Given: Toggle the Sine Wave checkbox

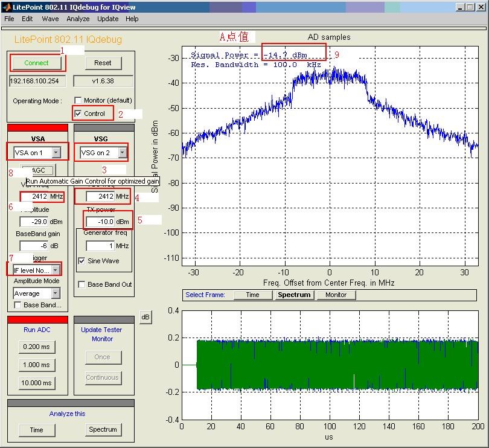Looking at the screenshot, I should pyautogui.click(x=82, y=261).
